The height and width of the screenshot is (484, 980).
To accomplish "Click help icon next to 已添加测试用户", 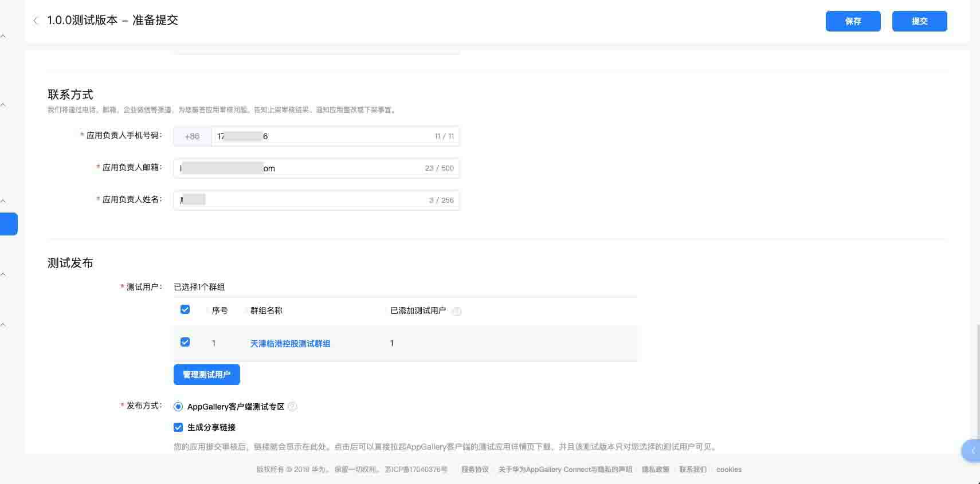I will [x=457, y=311].
